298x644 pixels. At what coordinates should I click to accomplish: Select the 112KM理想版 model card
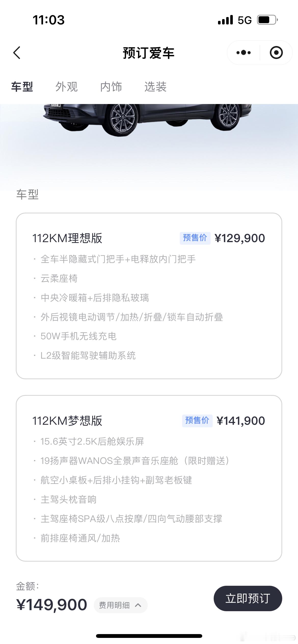pyautogui.click(x=149, y=296)
